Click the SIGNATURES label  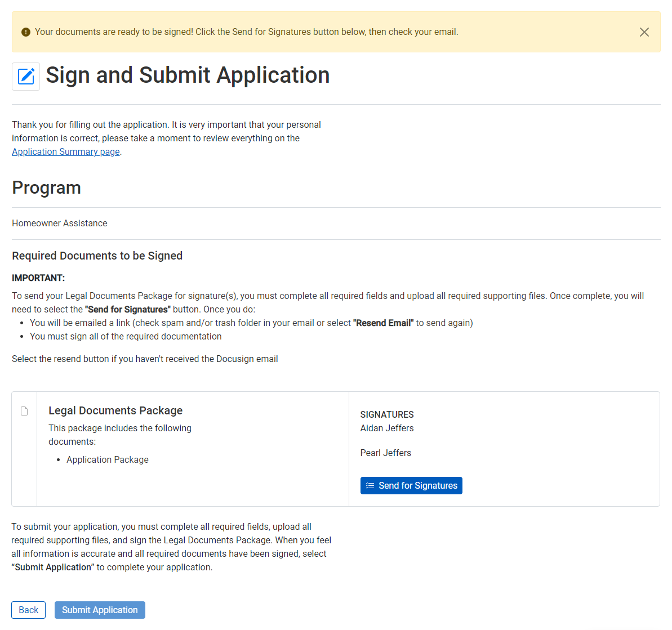click(387, 414)
